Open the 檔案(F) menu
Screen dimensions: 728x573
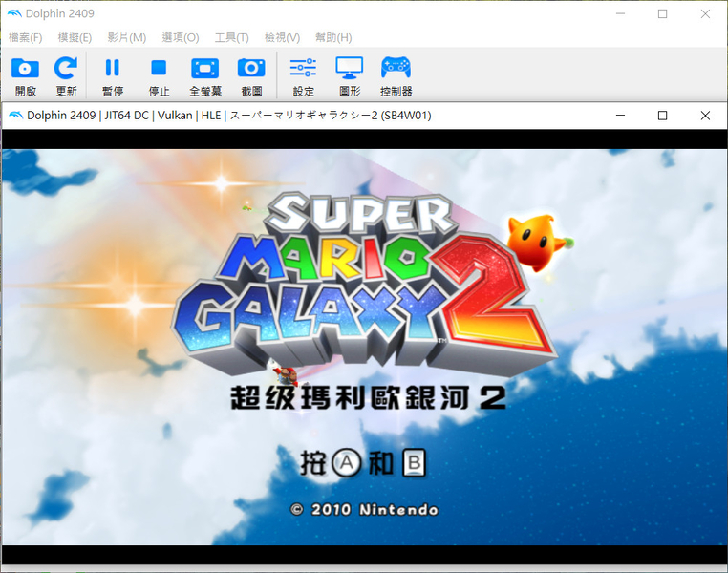[26, 37]
